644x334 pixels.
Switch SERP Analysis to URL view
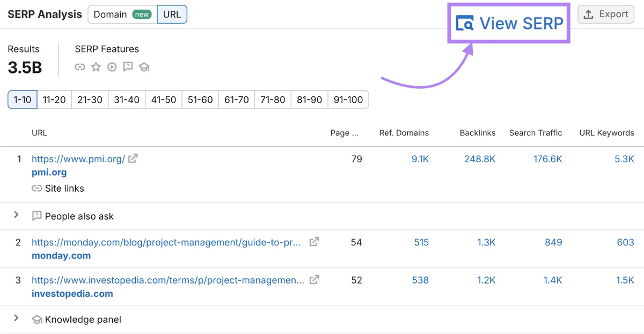coord(172,14)
